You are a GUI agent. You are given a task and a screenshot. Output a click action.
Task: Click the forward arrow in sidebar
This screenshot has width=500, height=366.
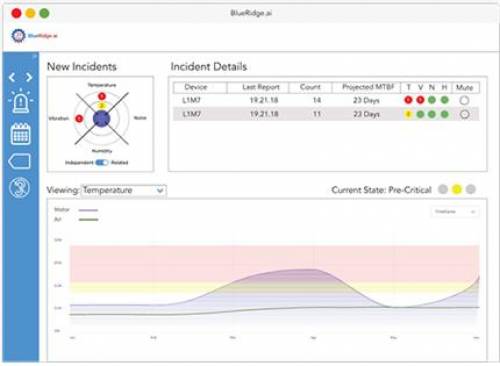pos(29,77)
